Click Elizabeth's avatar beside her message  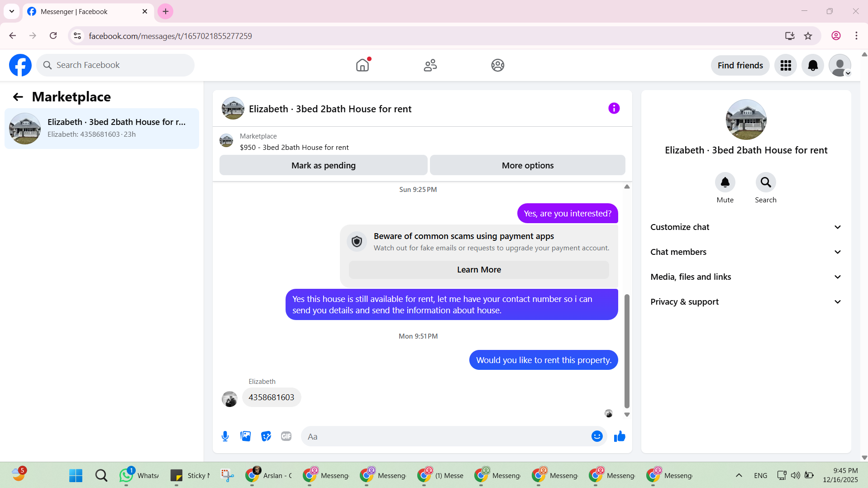point(230,399)
